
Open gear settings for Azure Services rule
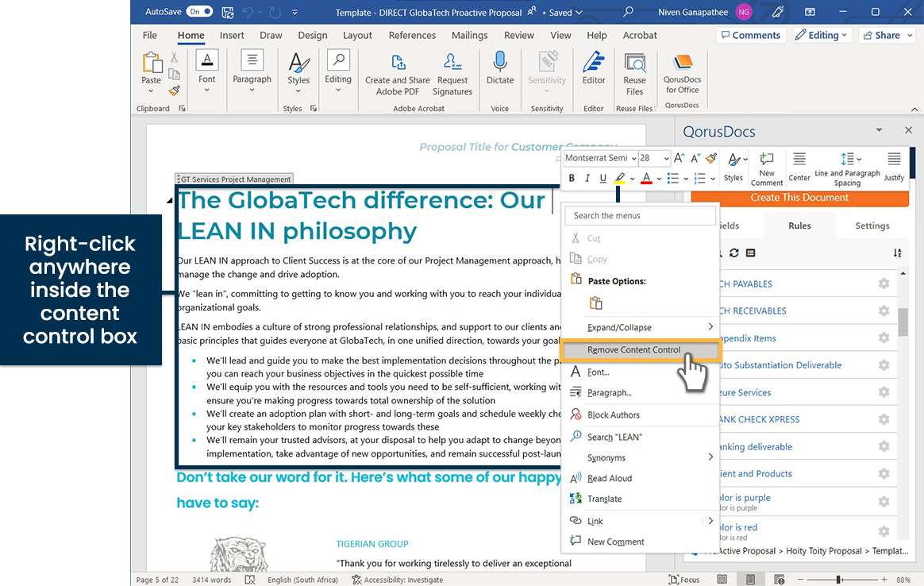[x=884, y=392]
